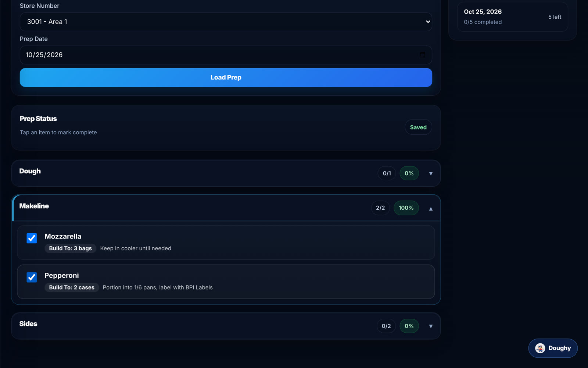This screenshot has height=368, width=588.
Task: Click the 'Build To: 2 cases' tag
Action: pos(72,287)
